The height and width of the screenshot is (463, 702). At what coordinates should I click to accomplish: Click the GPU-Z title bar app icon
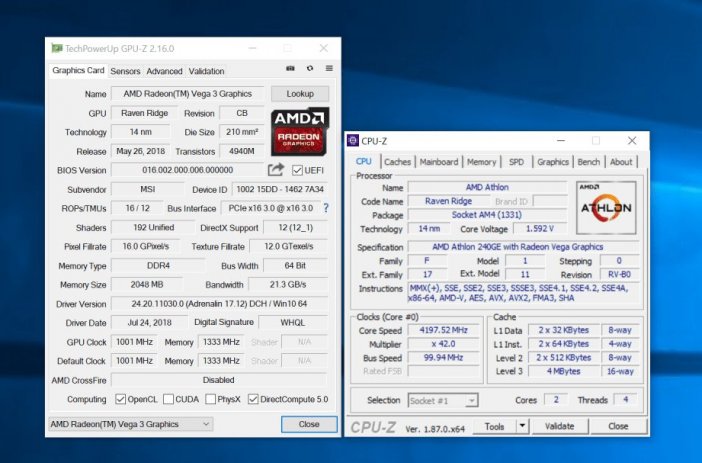coord(56,48)
